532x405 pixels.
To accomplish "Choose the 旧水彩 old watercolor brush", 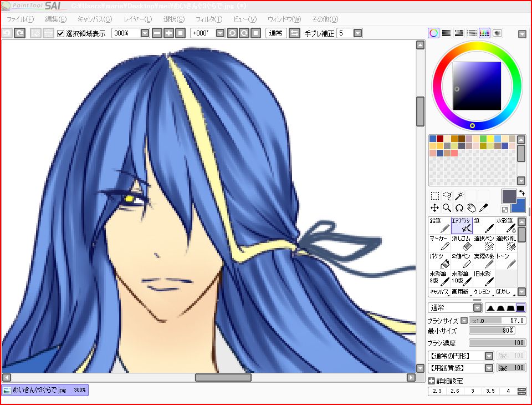I will point(484,278).
